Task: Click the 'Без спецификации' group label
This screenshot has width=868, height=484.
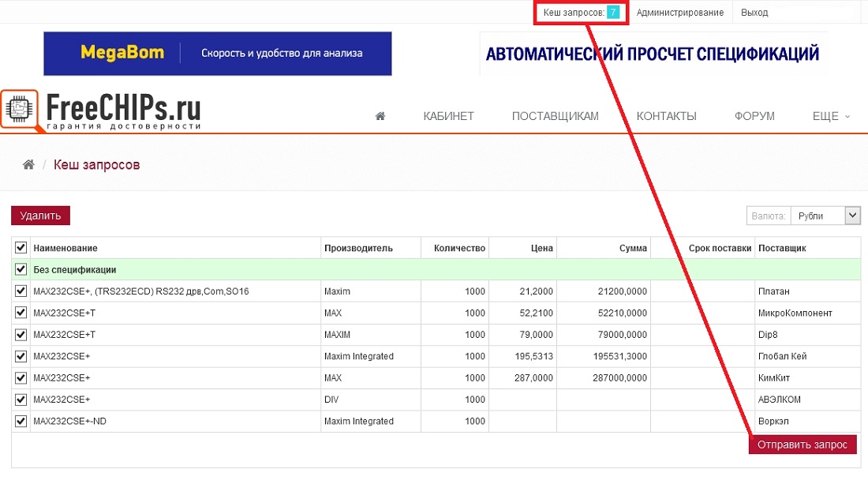Action: (x=75, y=270)
